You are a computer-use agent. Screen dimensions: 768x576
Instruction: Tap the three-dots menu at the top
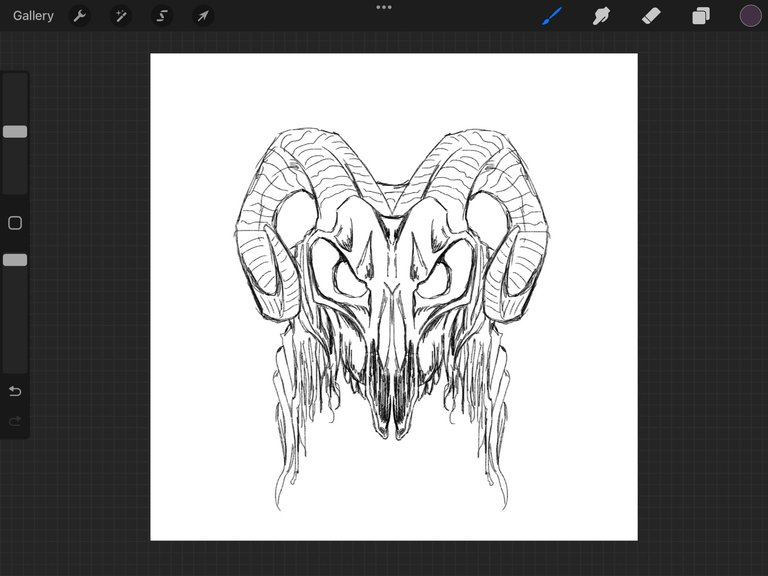coord(384,7)
